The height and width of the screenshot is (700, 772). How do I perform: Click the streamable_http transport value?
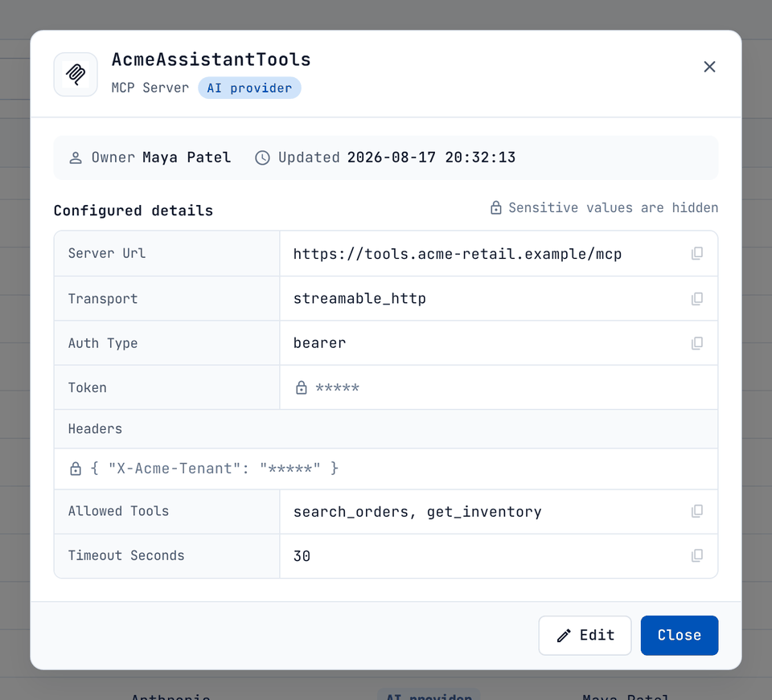pos(359,299)
